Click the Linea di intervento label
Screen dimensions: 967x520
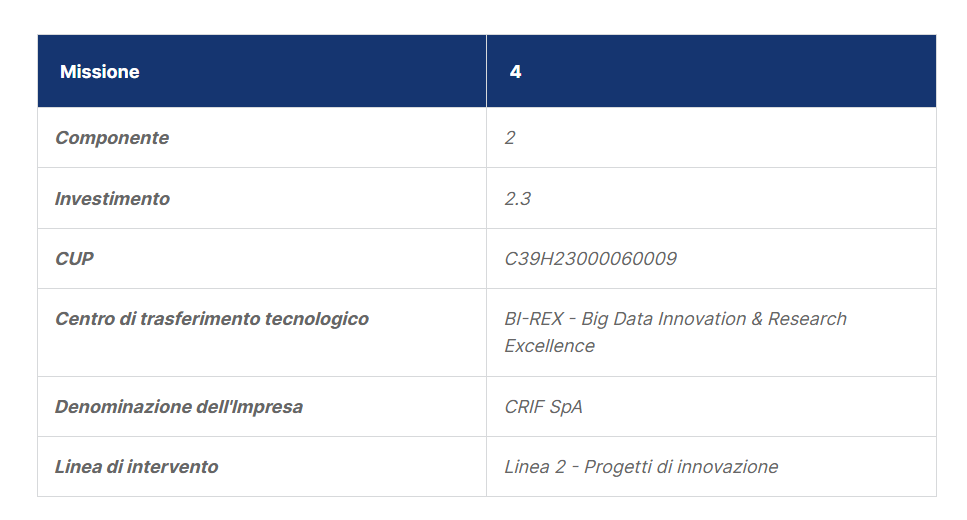tap(136, 467)
